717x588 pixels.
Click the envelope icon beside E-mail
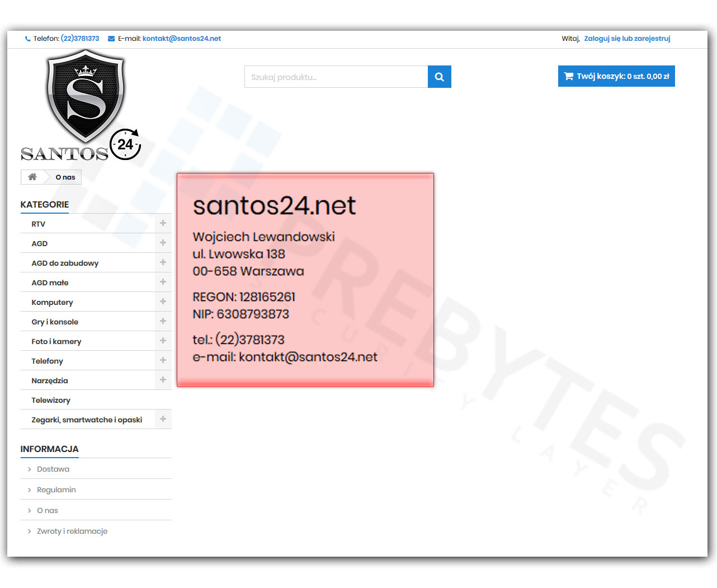click(111, 39)
